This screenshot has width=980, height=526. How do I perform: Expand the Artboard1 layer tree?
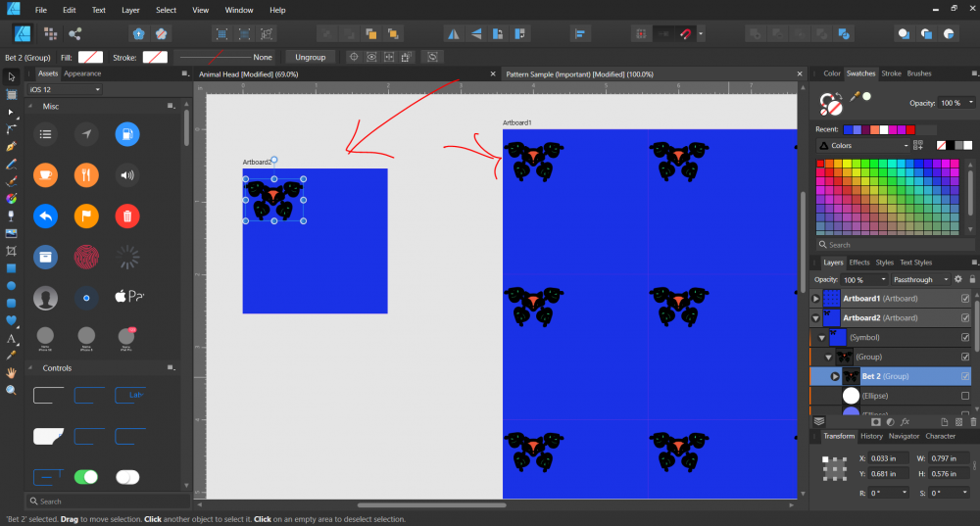click(816, 299)
